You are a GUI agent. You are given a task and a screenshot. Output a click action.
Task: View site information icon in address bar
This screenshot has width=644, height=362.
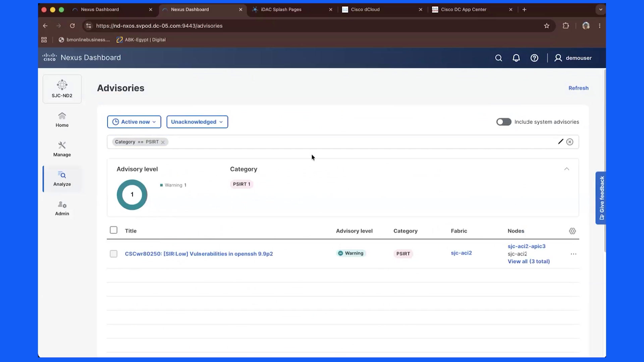pyautogui.click(x=88, y=26)
